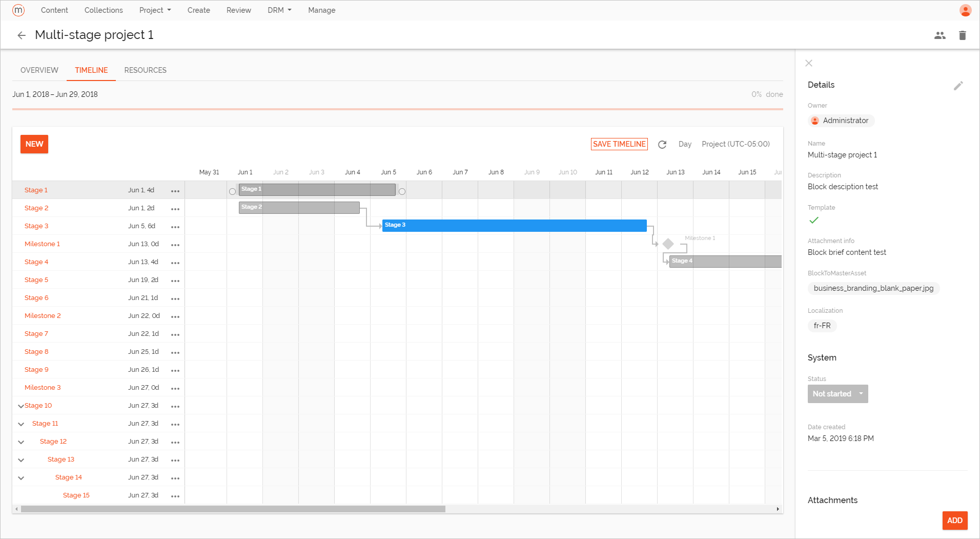Switch to the RESOURCES tab
The height and width of the screenshot is (539, 980).
(x=145, y=70)
